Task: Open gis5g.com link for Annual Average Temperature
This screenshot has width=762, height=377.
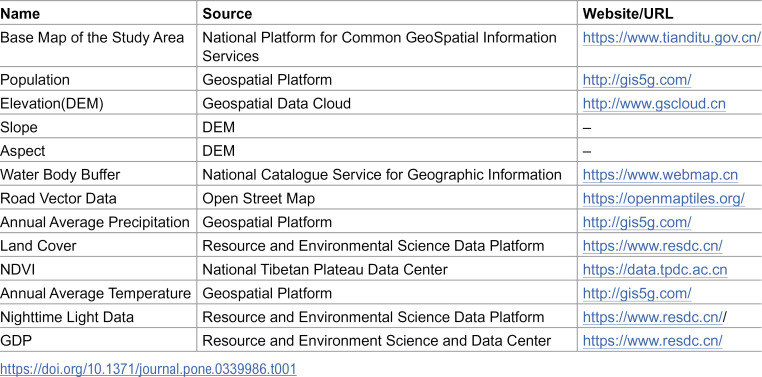Action: point(637,293)
